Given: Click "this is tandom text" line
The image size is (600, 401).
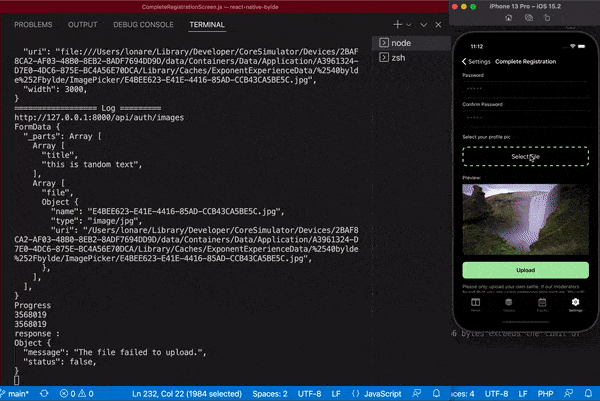Looking at the screenshot, I should click(x=92, y=165).
